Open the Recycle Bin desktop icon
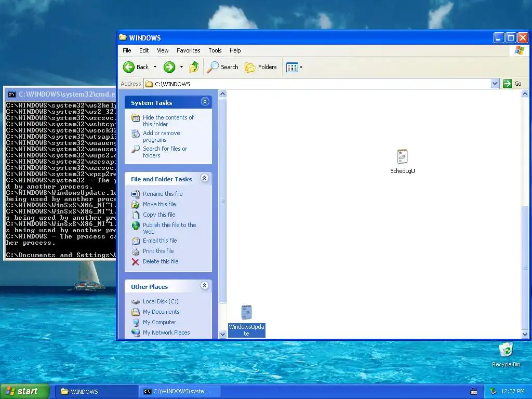Image resolution: width=532 pixels, height=399 pixels. coord(506,350)
